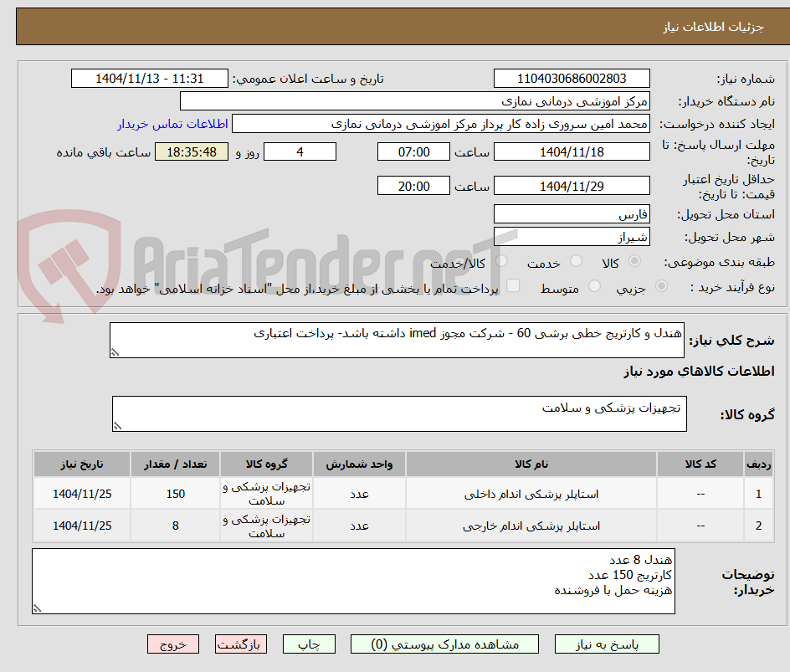Viewport: 790px width, 672px height.
Task: Click resize handle of شرح کلی نیاز box
Action: point(115,352)
